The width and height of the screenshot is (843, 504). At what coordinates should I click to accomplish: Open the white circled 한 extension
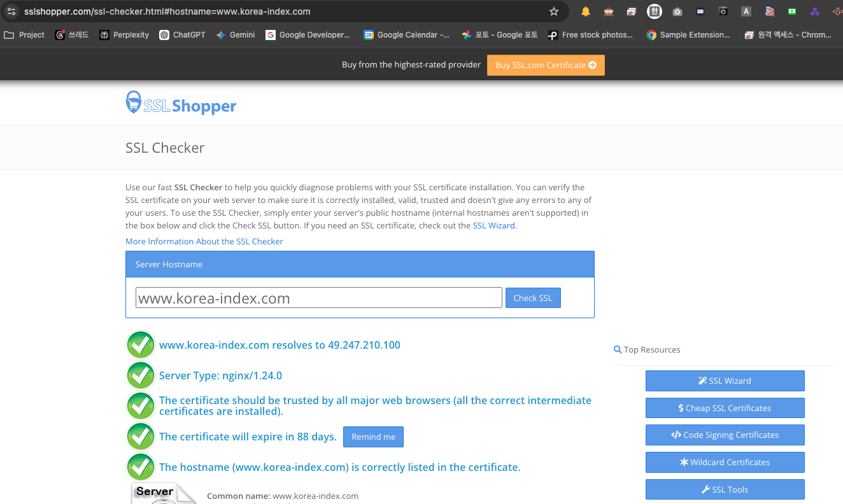654,11
